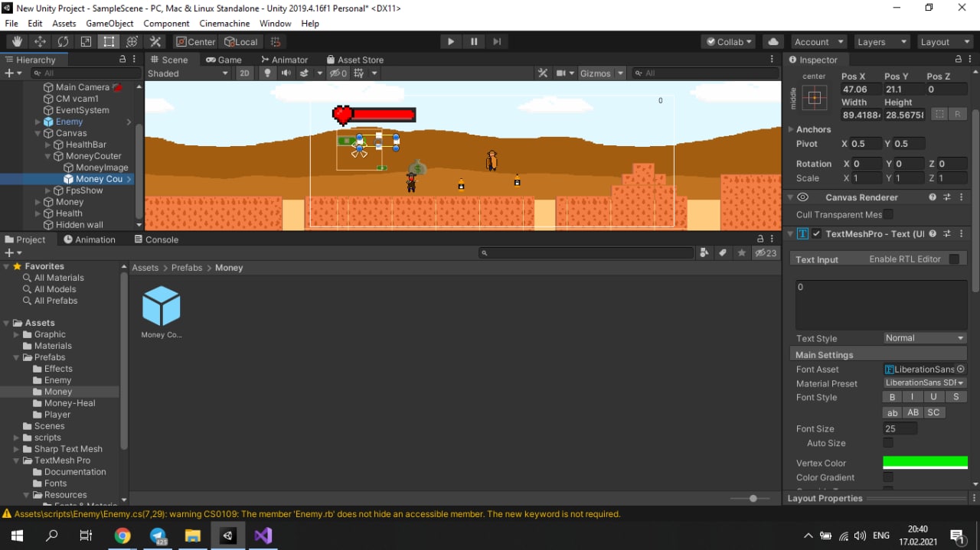Select the Scale tool
Screen dimensions: 980x550
86,42
